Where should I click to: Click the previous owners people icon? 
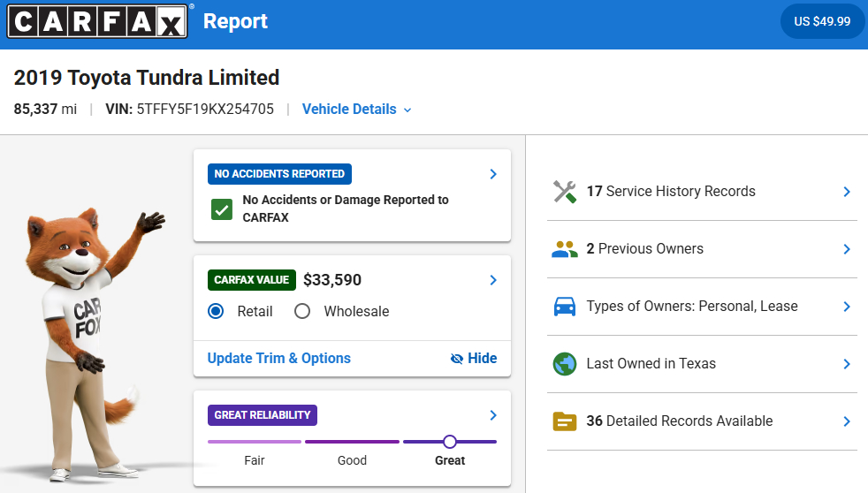pos(565,249)
